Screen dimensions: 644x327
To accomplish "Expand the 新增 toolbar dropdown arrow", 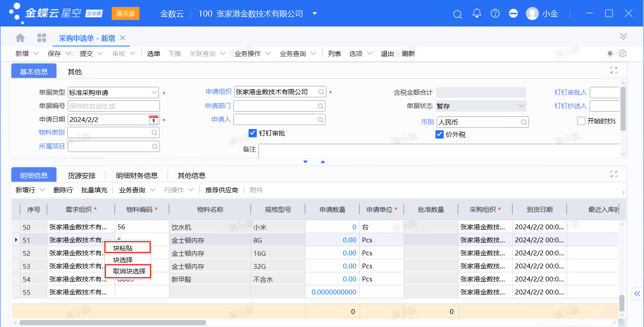I will coord(36,53).
